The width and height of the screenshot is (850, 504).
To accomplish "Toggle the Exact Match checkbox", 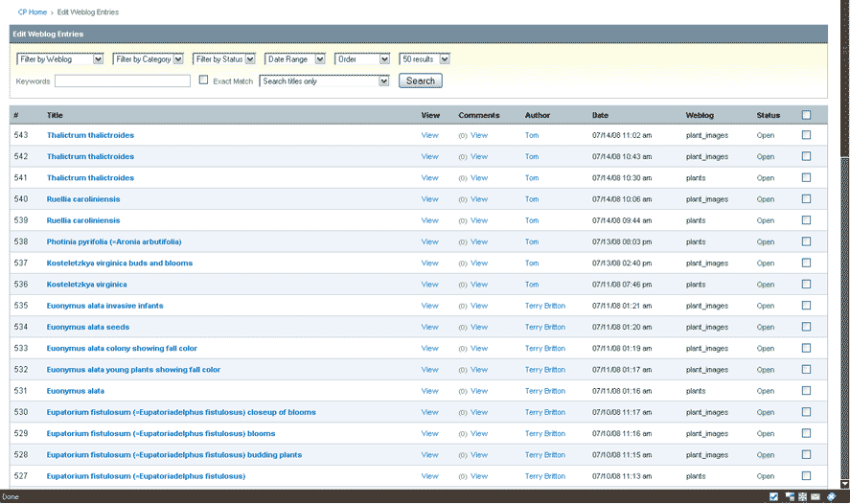I will 203,80.
